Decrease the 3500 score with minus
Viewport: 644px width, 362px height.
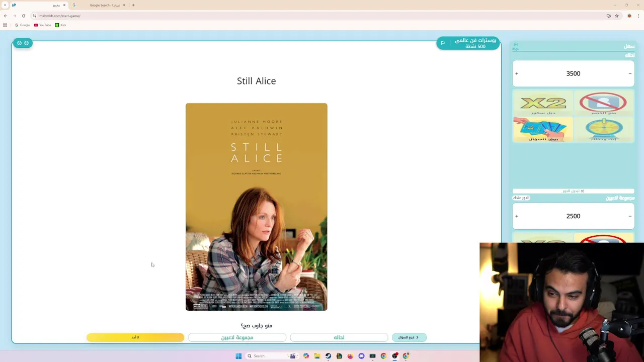pyautogui.click(x=630, y=73)
